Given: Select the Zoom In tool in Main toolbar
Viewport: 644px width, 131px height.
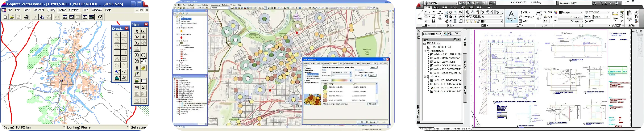Looking at the screenshot, I should click(137, 55).
